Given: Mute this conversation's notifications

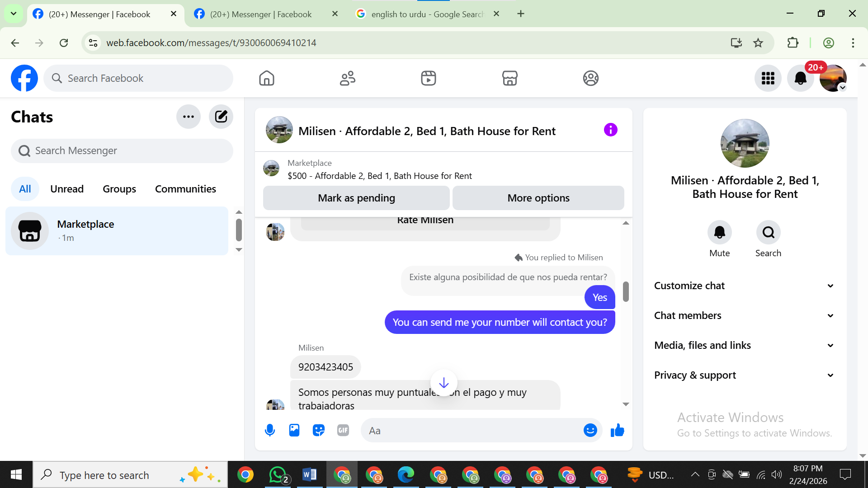Looking at the screenshot, I should tap(719, 232).
